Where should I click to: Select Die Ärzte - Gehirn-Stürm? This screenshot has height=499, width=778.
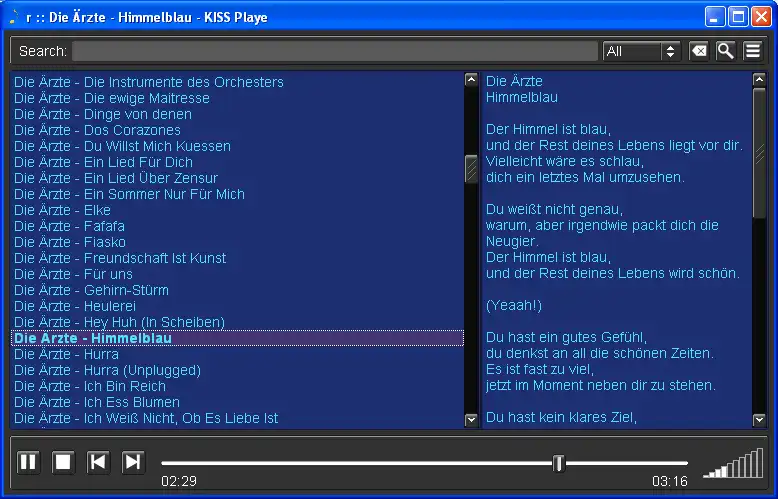237,290
